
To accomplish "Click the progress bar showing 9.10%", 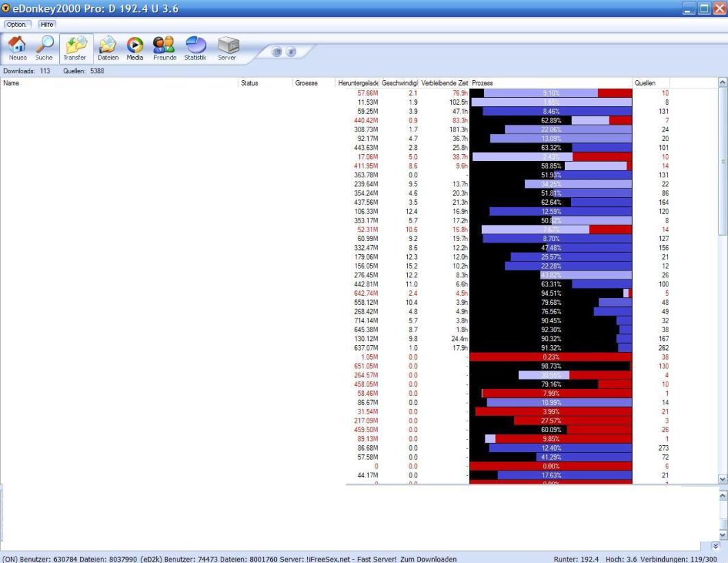I will pos(551,93).
